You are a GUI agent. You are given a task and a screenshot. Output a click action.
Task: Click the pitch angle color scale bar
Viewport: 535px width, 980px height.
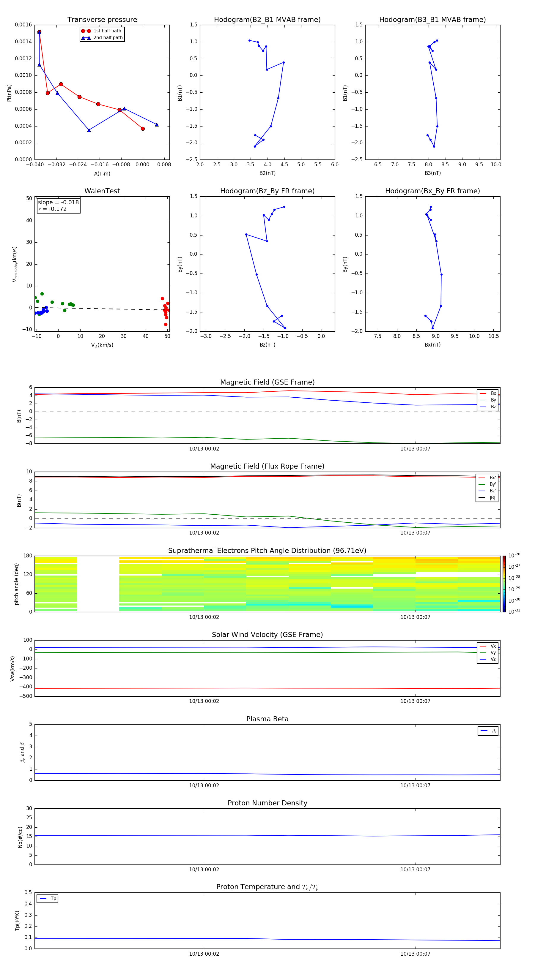[504, 584]
